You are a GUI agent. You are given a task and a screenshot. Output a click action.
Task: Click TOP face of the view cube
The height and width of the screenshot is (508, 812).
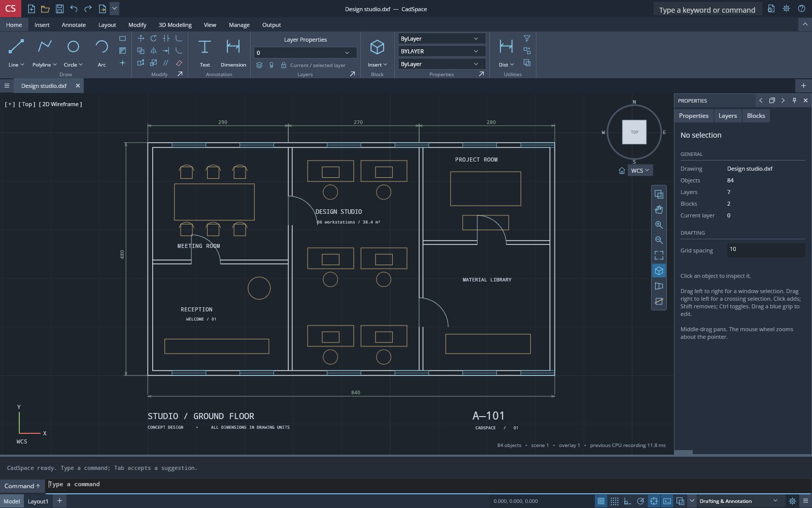click(x=634, y=132)
